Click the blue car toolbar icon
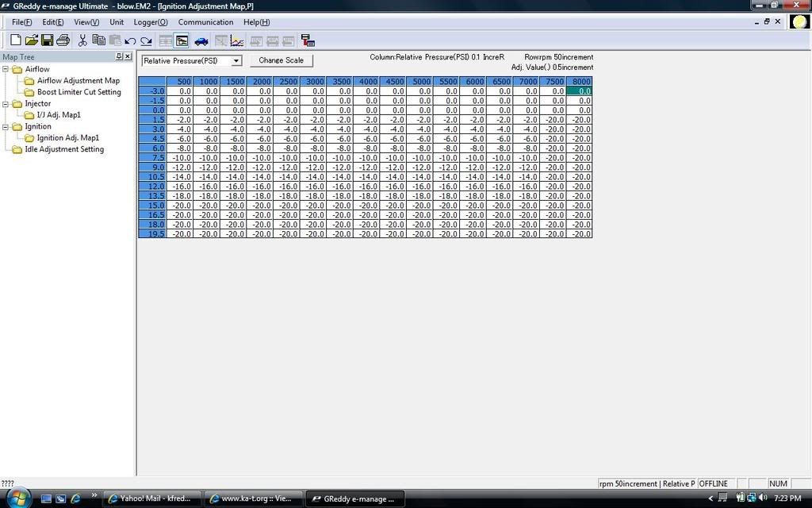812x508 pixels. 201,41
